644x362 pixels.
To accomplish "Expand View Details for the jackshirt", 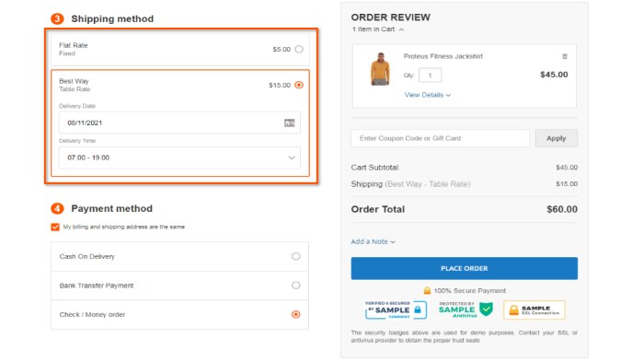I will 428,95.
